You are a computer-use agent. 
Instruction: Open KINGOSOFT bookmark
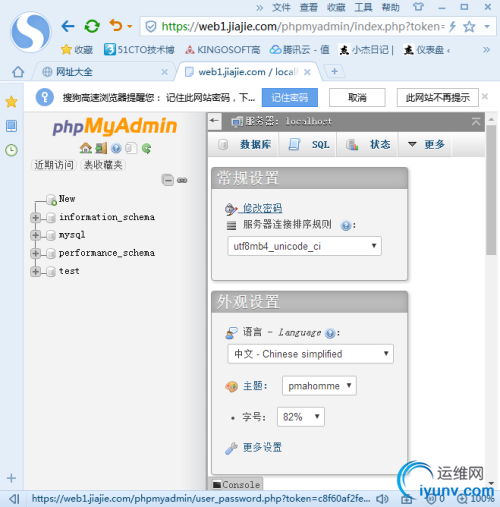[x=223, y=50]
